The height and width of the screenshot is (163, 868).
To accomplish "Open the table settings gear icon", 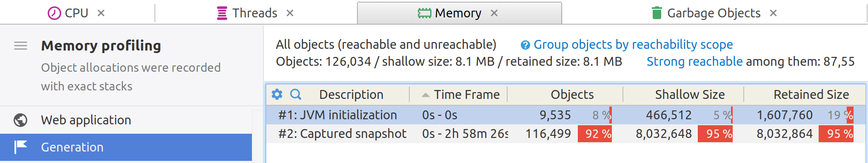I will pyautogui.click(x=277, y=94).
